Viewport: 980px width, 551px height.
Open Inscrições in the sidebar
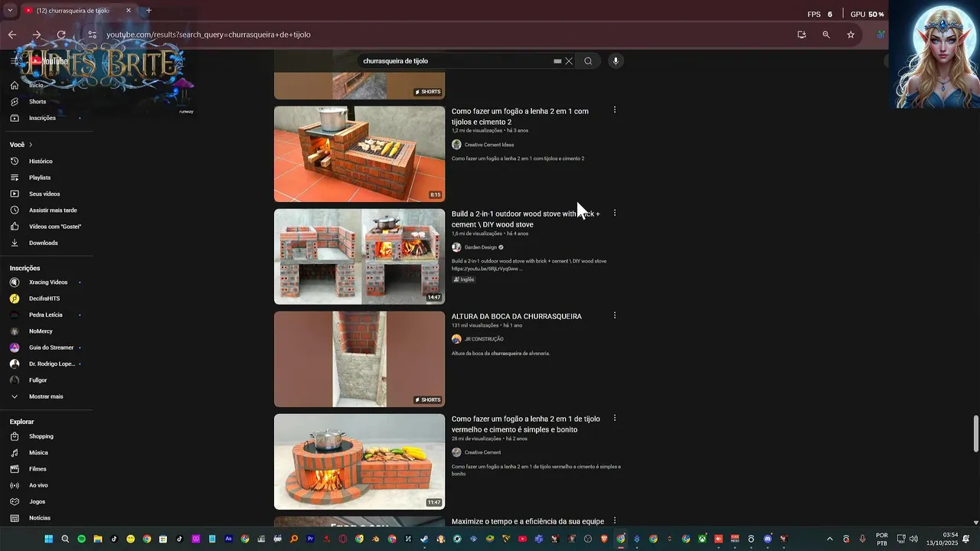point(42,118)
